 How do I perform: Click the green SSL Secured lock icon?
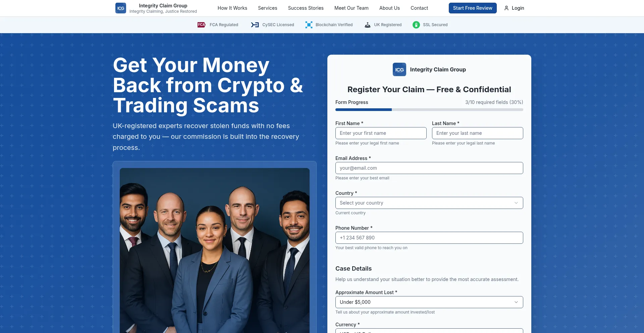(x=416, y=25)
